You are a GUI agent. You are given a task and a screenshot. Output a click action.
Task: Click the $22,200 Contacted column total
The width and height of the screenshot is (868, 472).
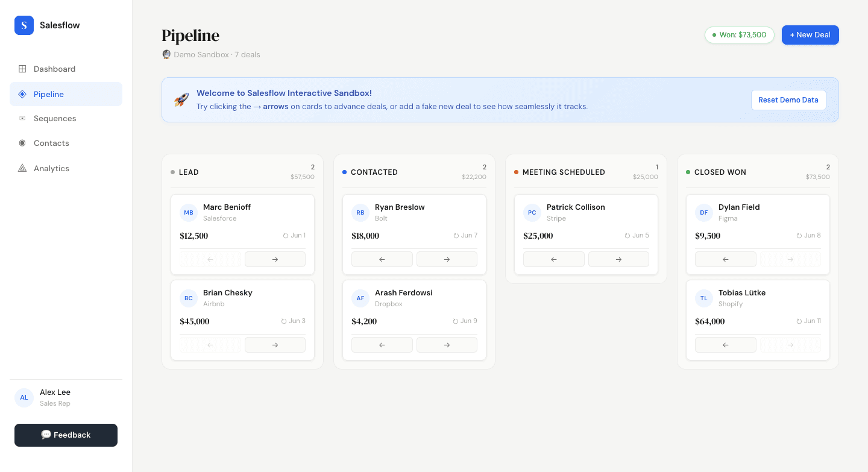click(x=474, y=177)
